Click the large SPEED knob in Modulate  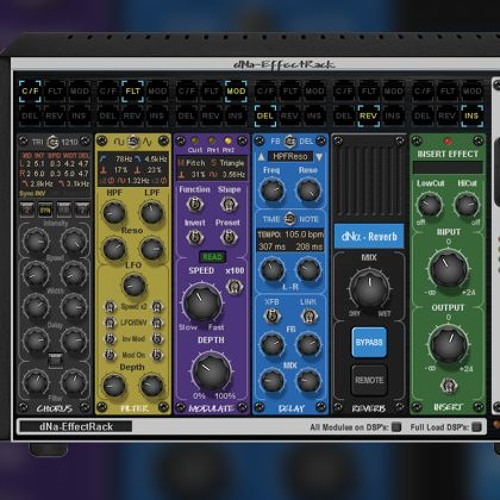pyautogui.click(x=202, y=303)
